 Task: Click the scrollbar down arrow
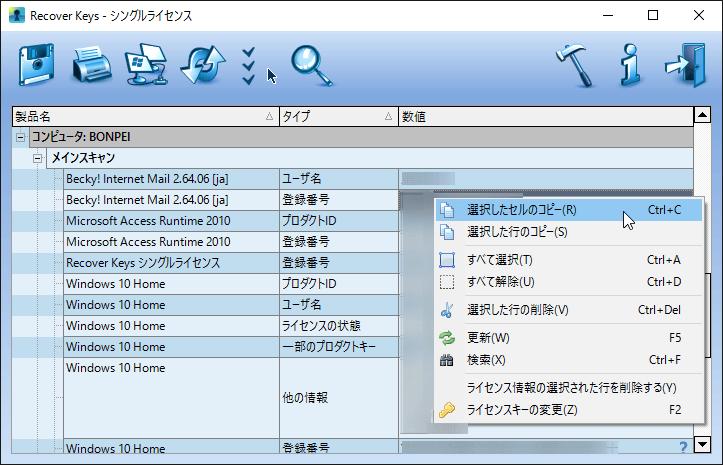[702, 445]
